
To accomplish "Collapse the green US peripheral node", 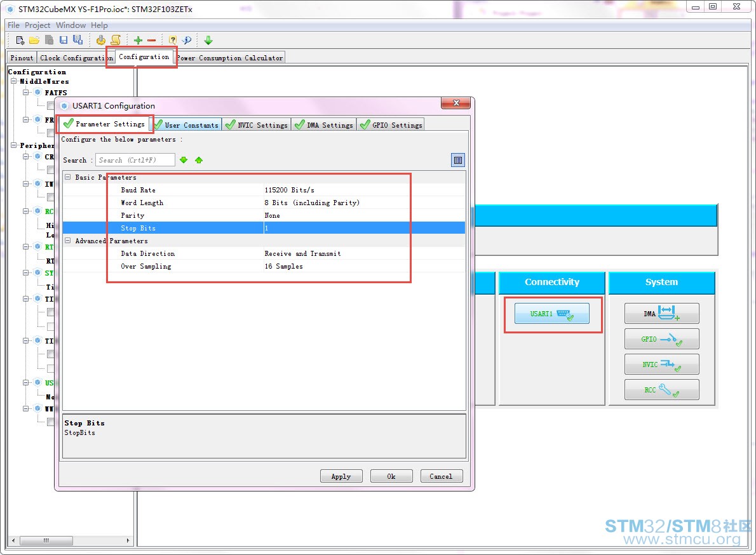I will [x=25, y=382].
